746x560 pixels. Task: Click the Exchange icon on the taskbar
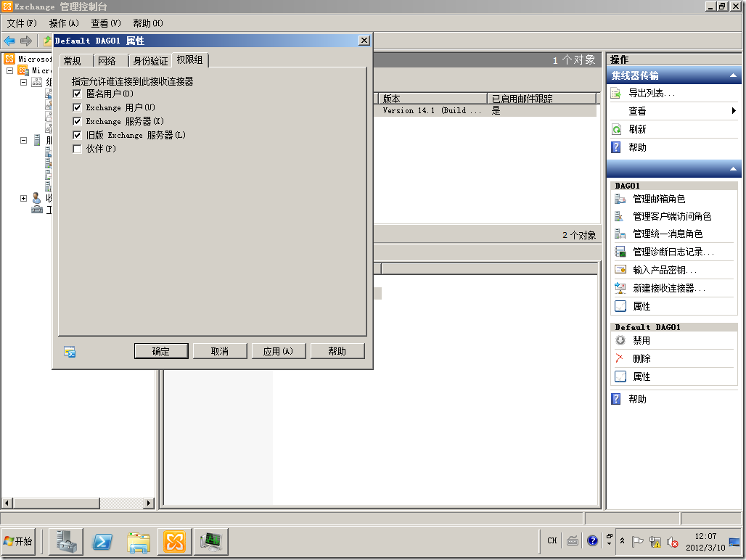173,540
